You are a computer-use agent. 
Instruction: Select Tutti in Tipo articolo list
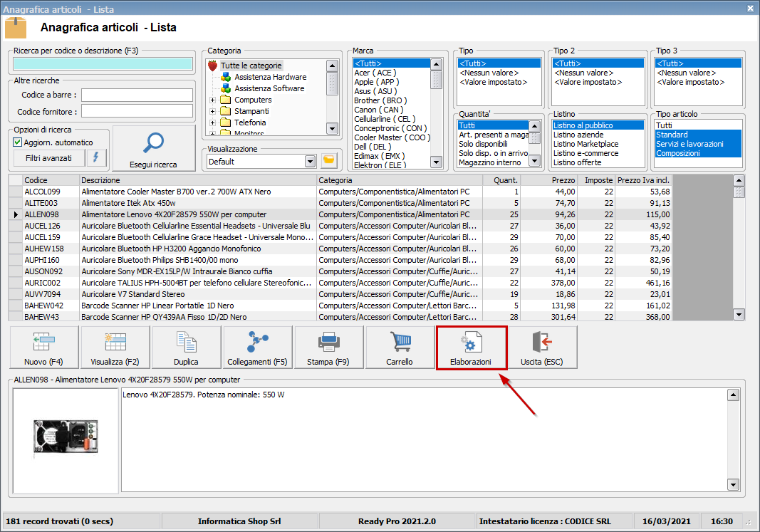tap(664, 125)
